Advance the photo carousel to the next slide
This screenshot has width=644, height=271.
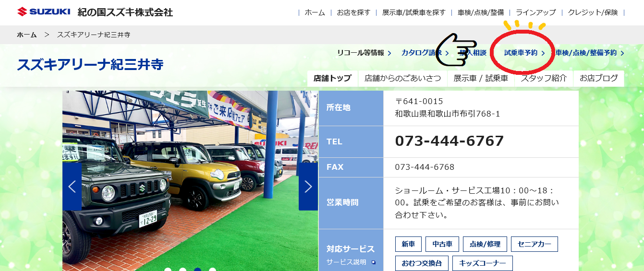click(x=308, y=187)
